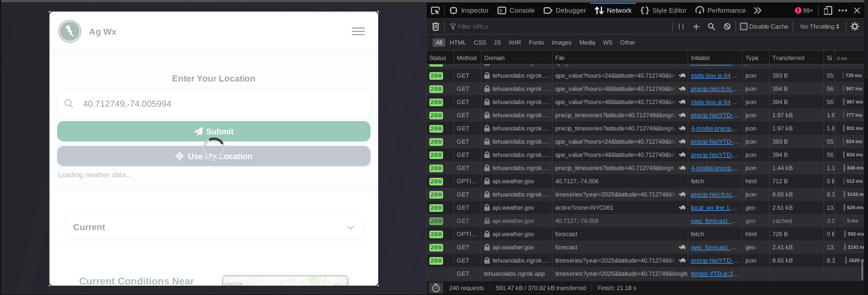This screenshot has height=295, width=868.
Task: Open the Ag Wx hamburger menu
Action: (358, 31)
